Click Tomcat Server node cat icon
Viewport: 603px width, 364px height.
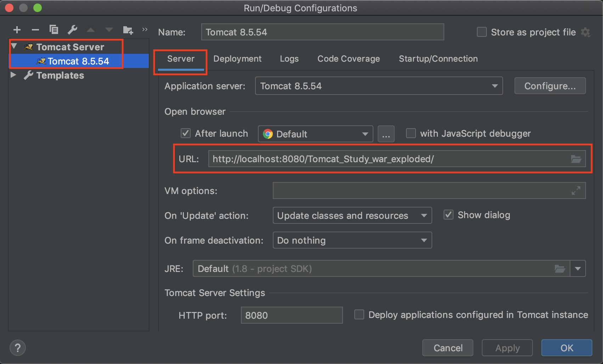(28, 47)
